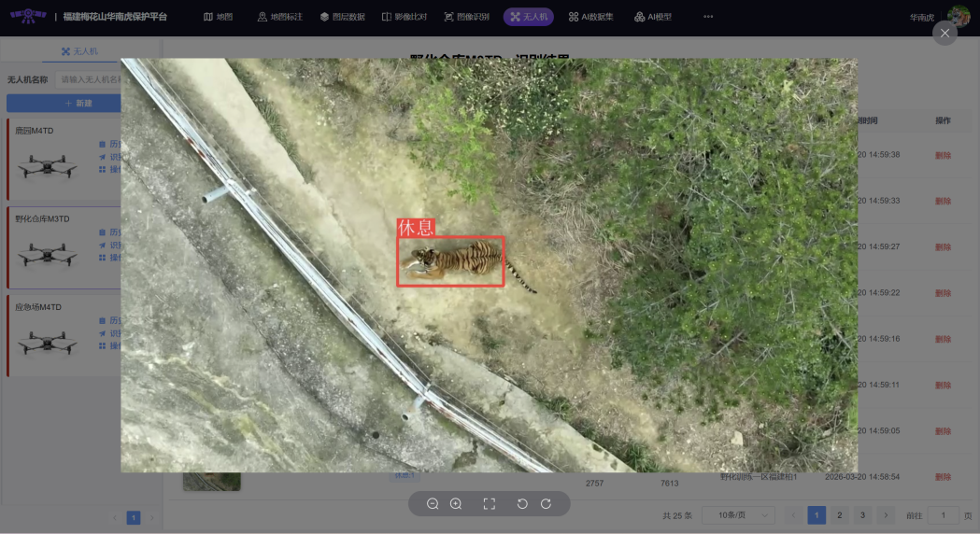This screenshot has height=534, width=980.
Task: Close the image preview overlay
Action: tap(944, 33)
